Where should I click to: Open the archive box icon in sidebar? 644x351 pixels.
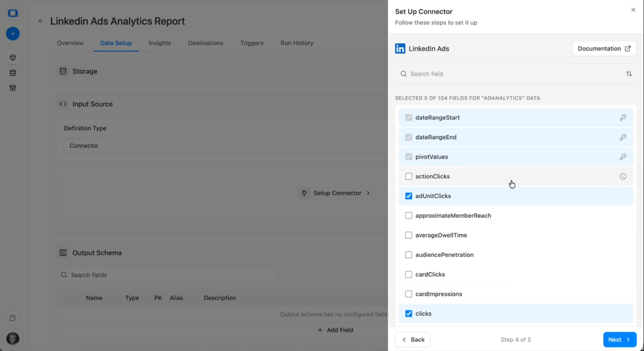point(13,88)
